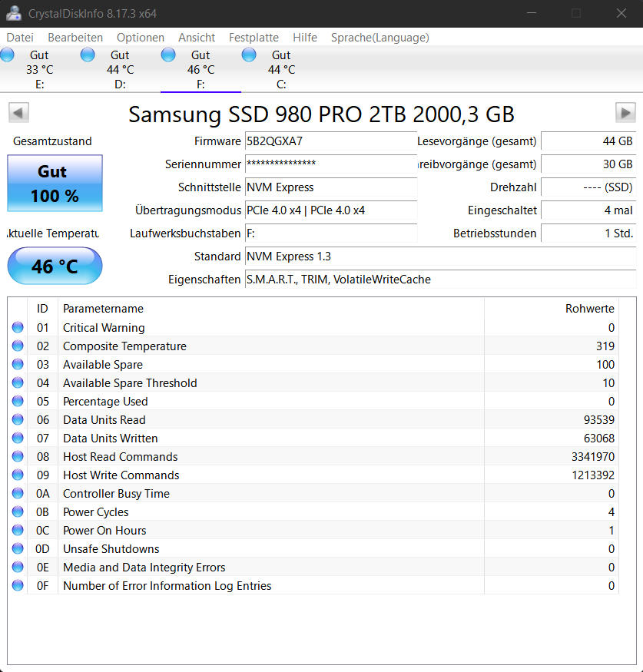Screen dimensions: 643x672
Task: Click the Parametername column header
Action: tap(271, 309)
